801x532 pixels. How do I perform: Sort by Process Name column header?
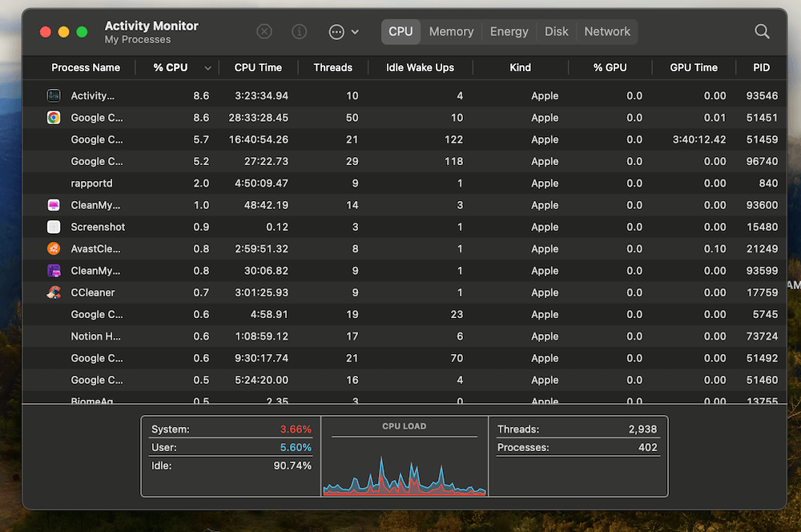(x=86, y=68)
